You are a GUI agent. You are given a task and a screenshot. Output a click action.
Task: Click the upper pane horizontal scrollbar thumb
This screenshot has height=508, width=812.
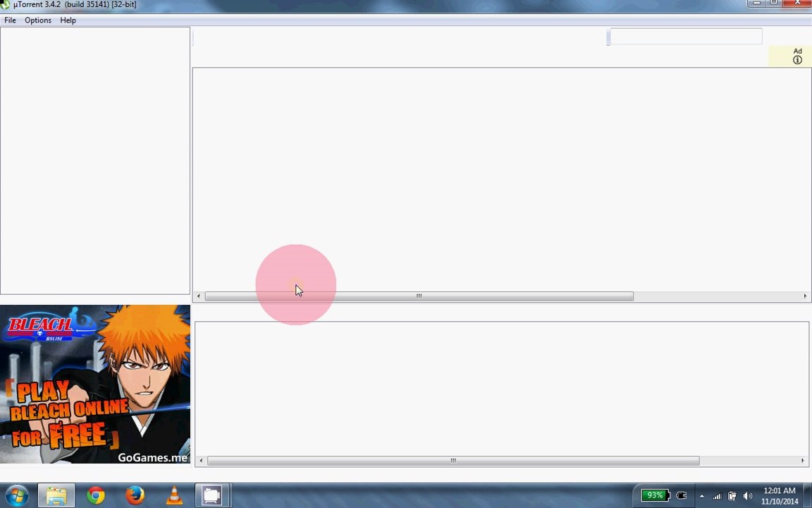click(x=419, y=296)
